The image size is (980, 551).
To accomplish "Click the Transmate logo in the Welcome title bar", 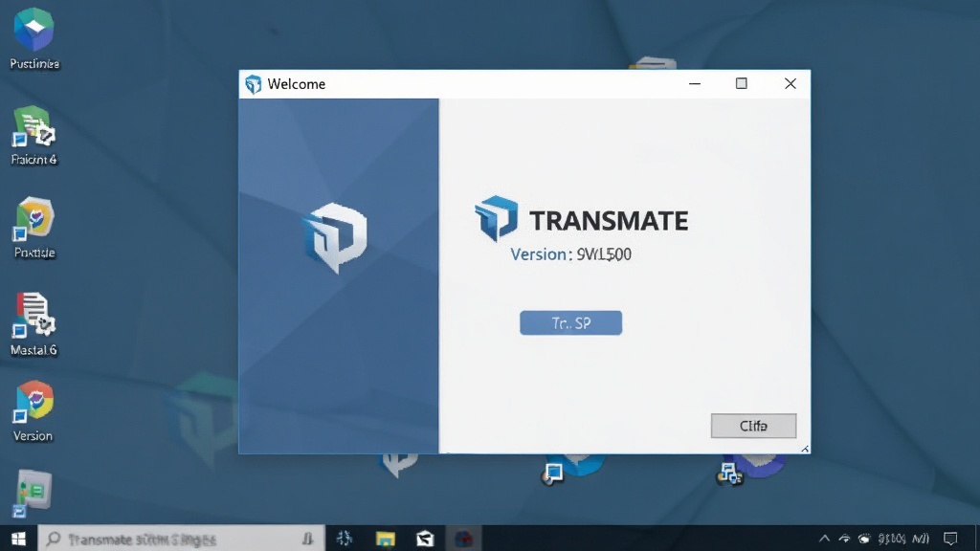I will pyautogui.click(x=253, y=84).
